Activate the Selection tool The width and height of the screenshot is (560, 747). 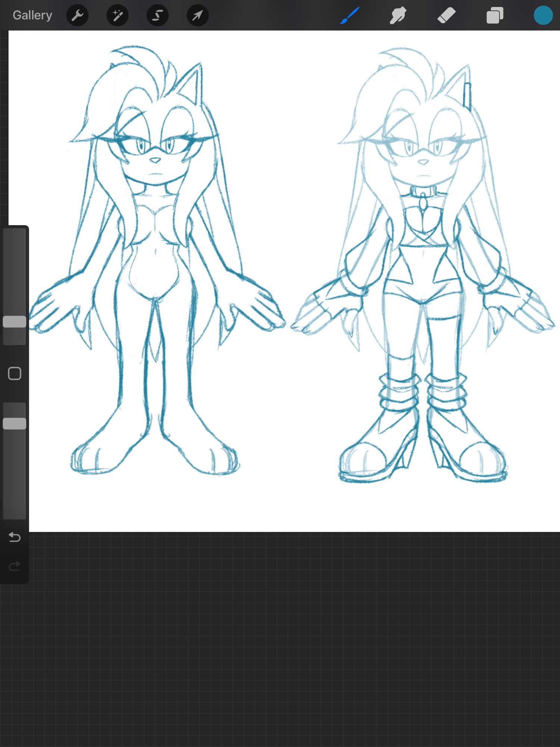pyautogui.click(x=158, y=15)
